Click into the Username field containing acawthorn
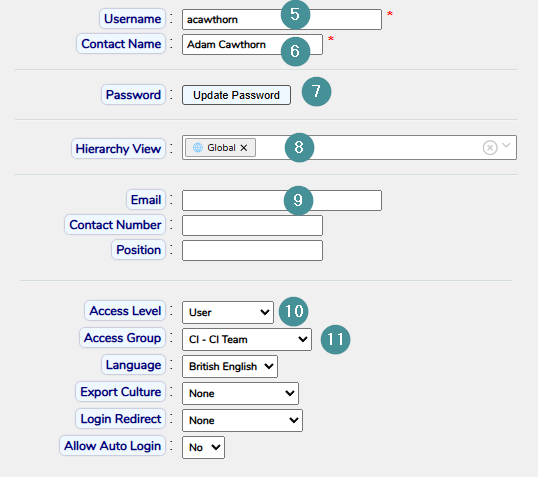This screenshot has width=538, height=477. (282, 20)
